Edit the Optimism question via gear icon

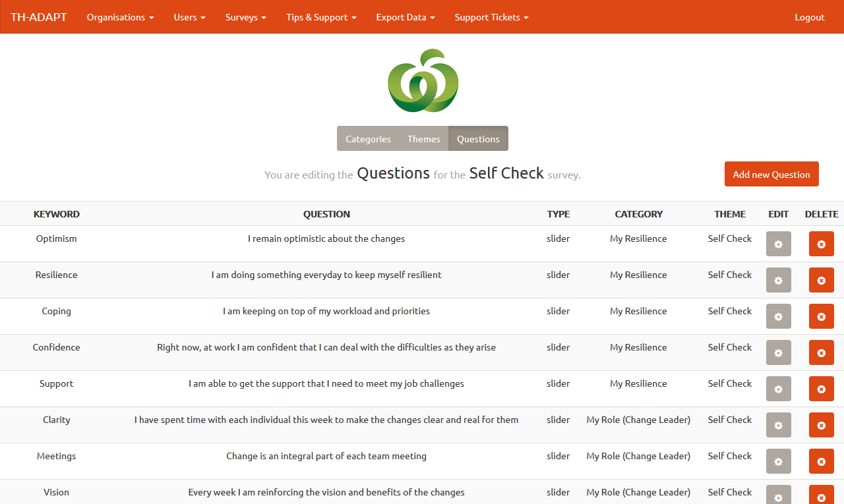click(x=779, y=244)
